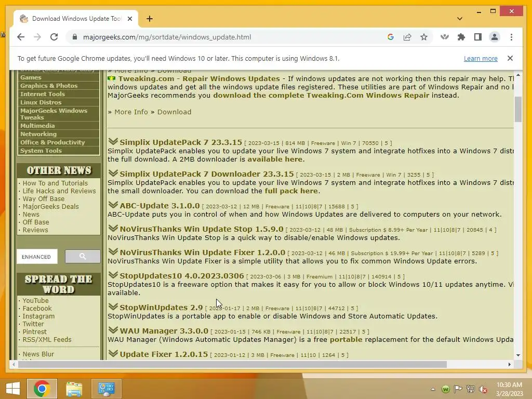Open the RSS/XML Feeds link

[47, 339]
